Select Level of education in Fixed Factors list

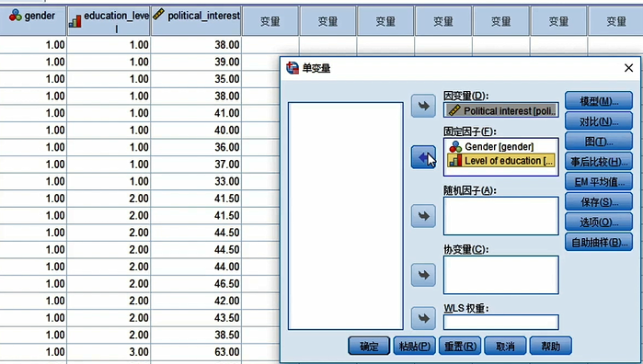coord(501,161)
